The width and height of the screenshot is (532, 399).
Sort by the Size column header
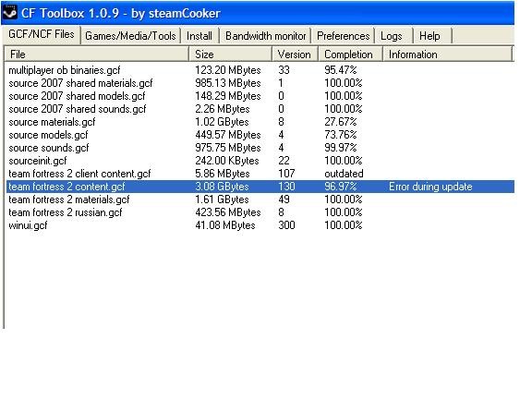pos(231,54)
